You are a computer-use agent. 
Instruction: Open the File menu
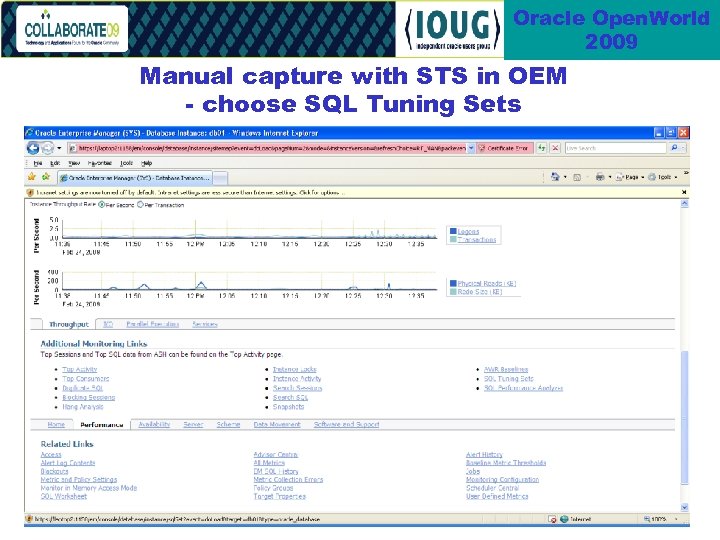point(38,163)
